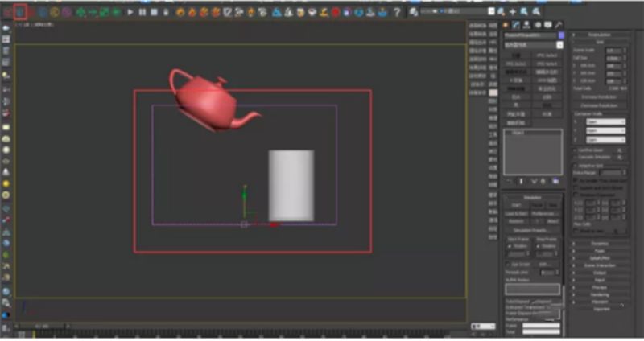Toggle the Adaptive Grid checkbox
The width and height of the screenshot is (644, 341).
pyautogui.click(x=576, y=166)
